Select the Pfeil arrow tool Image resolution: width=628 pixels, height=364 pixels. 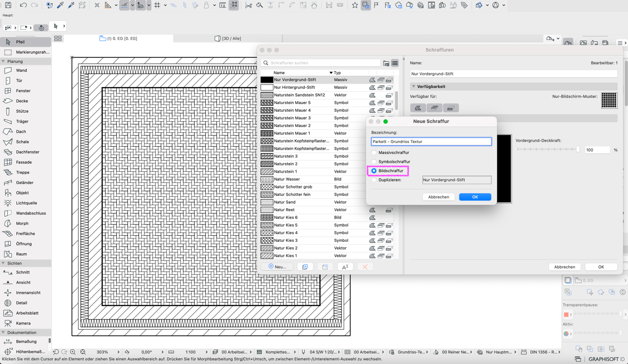pyautogui.click(x=26, y=42)
